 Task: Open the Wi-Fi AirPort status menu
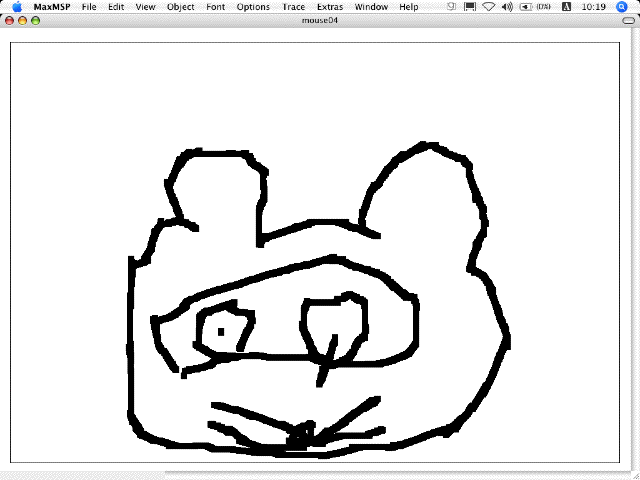coord(489,7)
